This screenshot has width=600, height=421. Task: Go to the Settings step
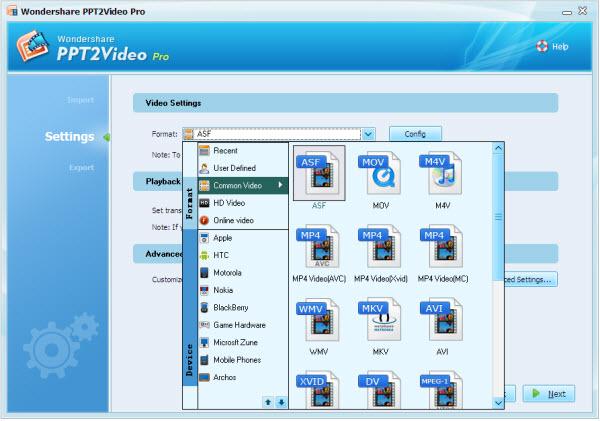pyautogui.click(x=69, y=137)
